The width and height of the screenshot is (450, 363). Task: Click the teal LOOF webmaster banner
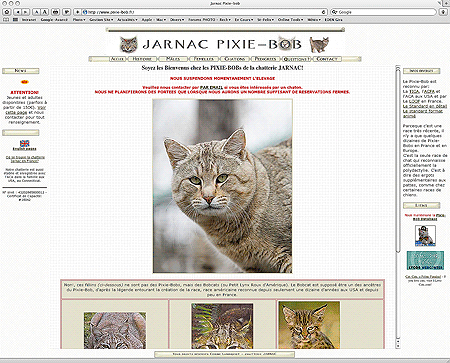(x=425, y=260)
